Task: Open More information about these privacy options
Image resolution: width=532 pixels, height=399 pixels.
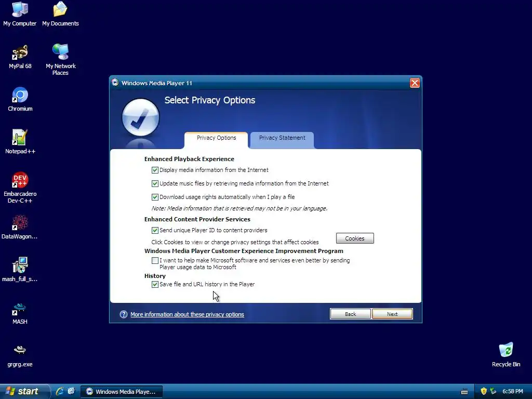Action: (187, 314)
